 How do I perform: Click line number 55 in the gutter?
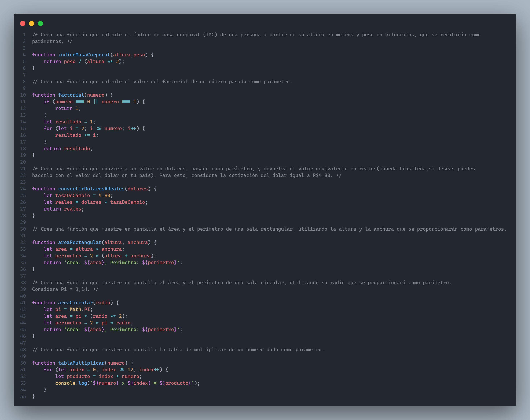(23, 396)
